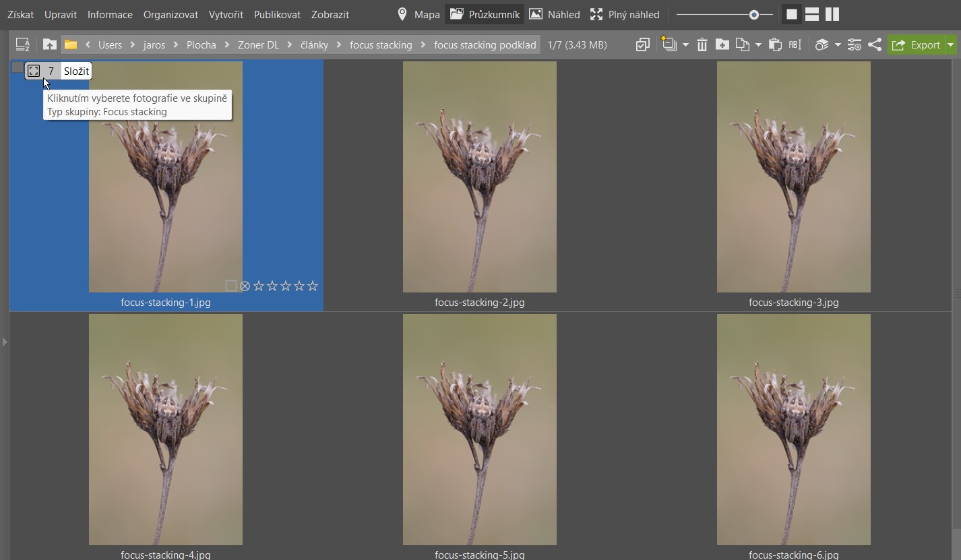This screenshot has height=560, width=961.
Task: Click the focus stacking group icon
Action: tap(34, 71)
